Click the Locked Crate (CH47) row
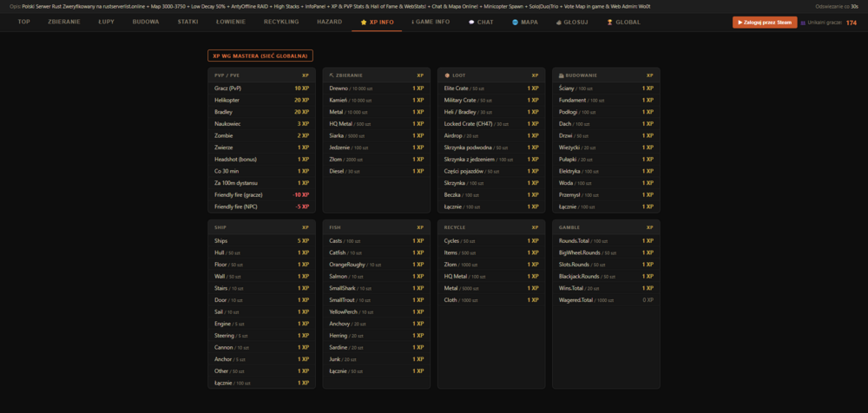This screenshot has height=413, width=868. pyautogui.click(x=491, y=124)
